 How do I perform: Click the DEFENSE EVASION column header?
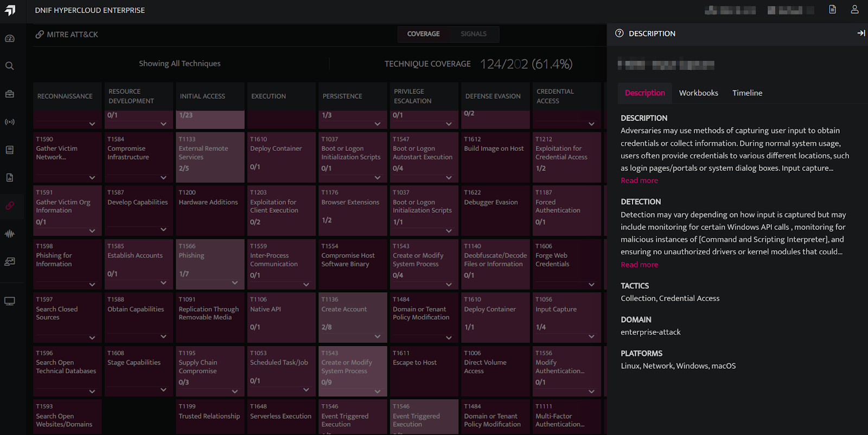pyautogui.click(x=495, y=96)
